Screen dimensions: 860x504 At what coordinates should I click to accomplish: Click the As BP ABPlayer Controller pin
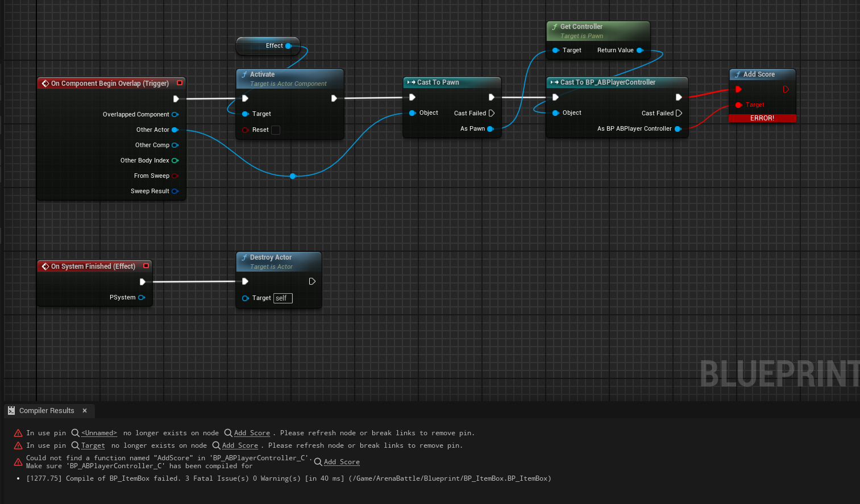tap(678, 128)
